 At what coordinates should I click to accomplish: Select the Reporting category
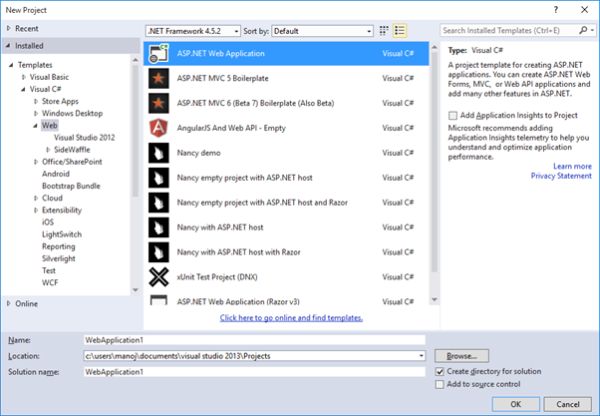pyautogui.click(x=59, y=246)
